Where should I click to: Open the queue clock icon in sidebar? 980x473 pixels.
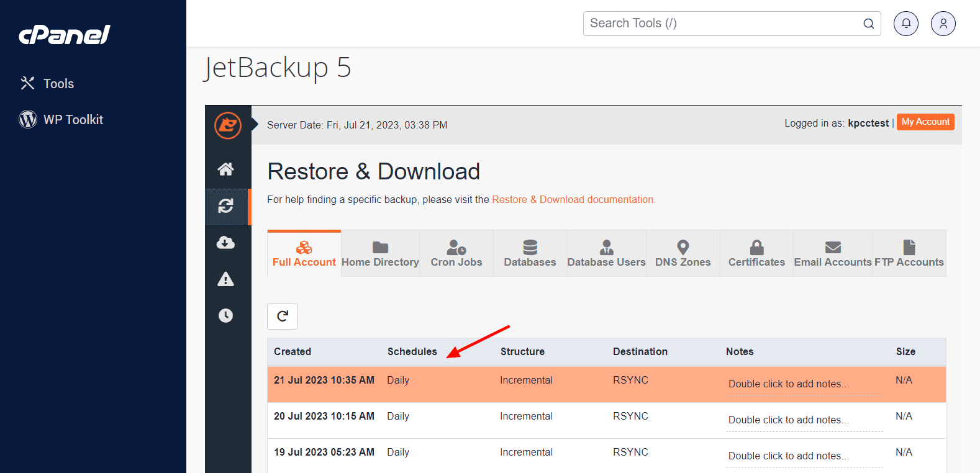coord(226,315)
